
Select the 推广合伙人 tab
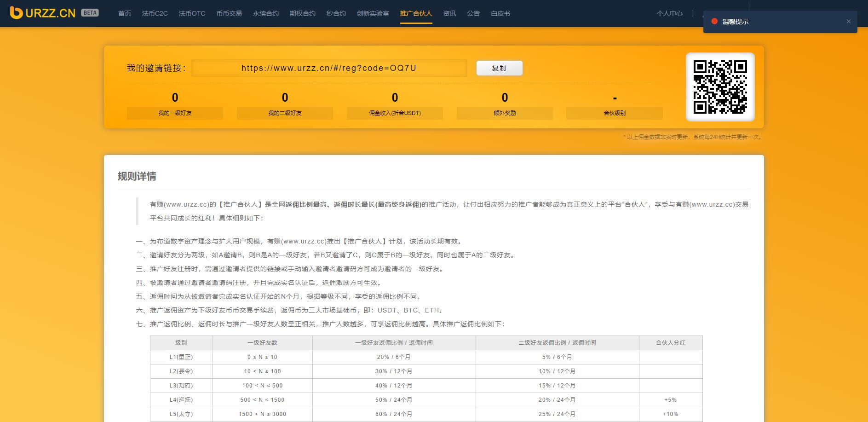click(416, 13)
